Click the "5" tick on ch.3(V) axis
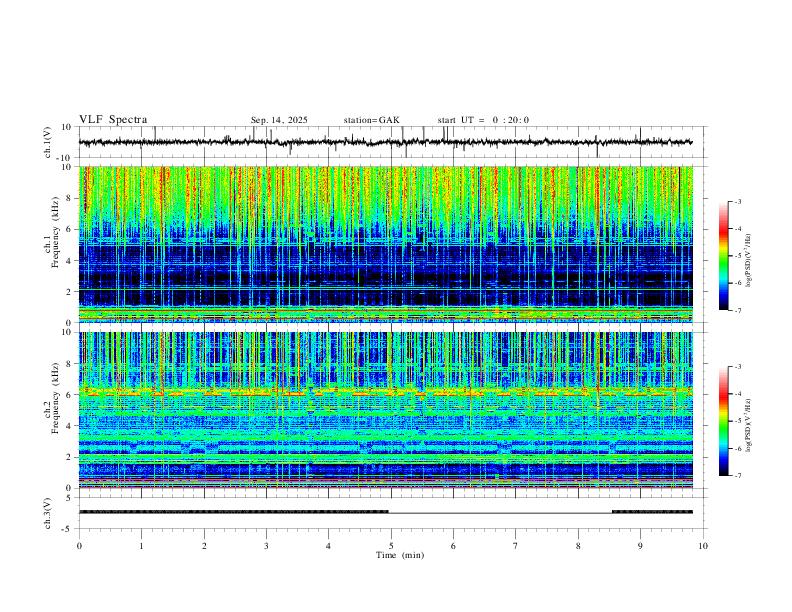 (x=70, y=497)
